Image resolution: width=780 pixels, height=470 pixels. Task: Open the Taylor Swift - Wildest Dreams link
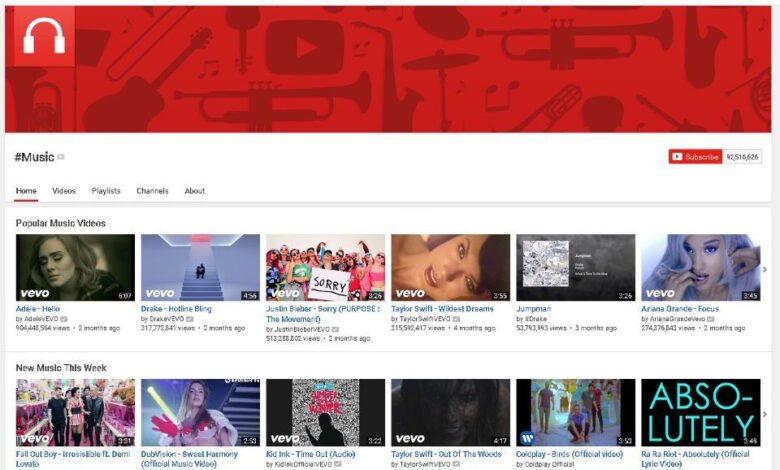point(442,309)
